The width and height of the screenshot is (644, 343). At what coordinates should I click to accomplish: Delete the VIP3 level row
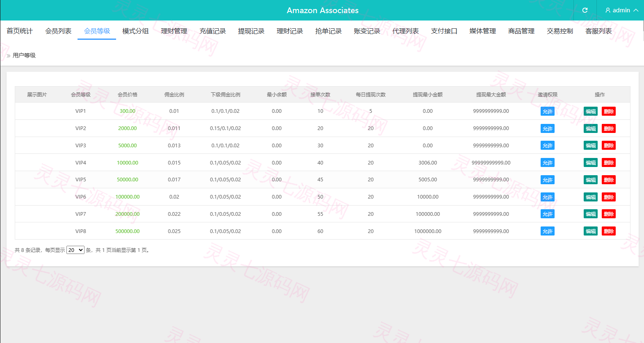pos(609,145)
